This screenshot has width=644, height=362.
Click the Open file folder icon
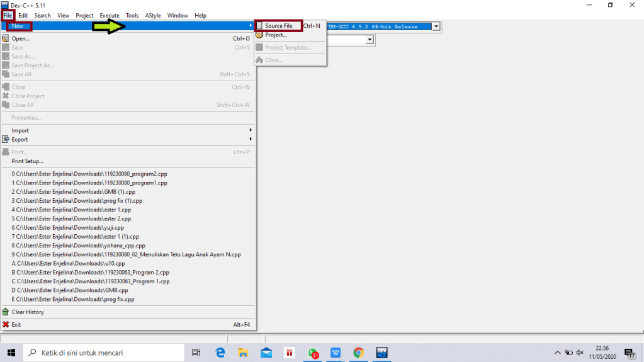pyautogui.click(x=6, y=38)
